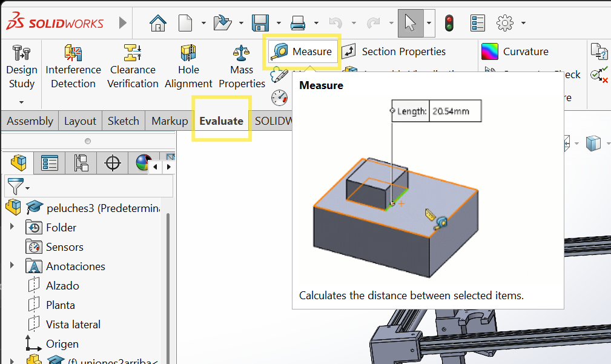Click the Home icon in the quick access toolbar
The width and height of the screenshot is (611, 364).
coord(158,23)
